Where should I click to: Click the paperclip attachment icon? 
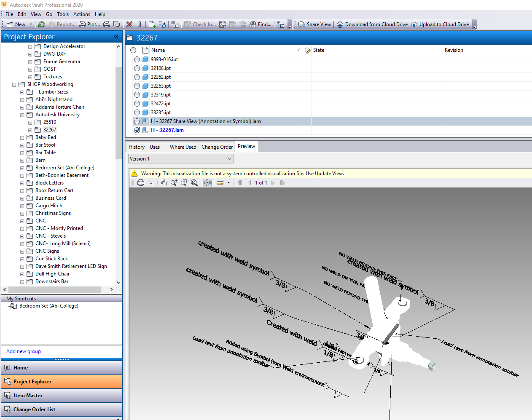click(139, 24)
